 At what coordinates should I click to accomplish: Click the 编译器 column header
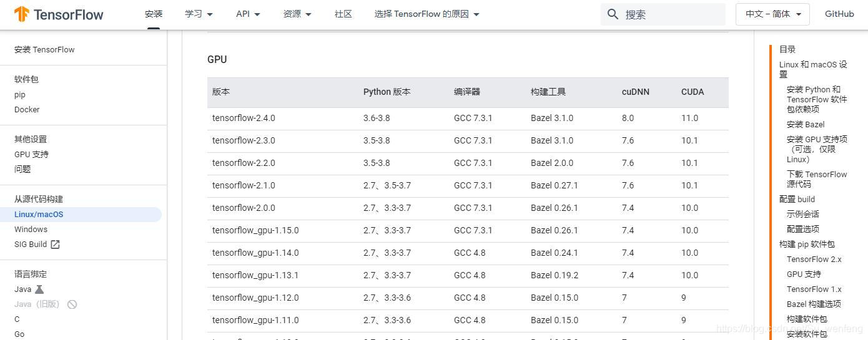(x=467, y=92)
